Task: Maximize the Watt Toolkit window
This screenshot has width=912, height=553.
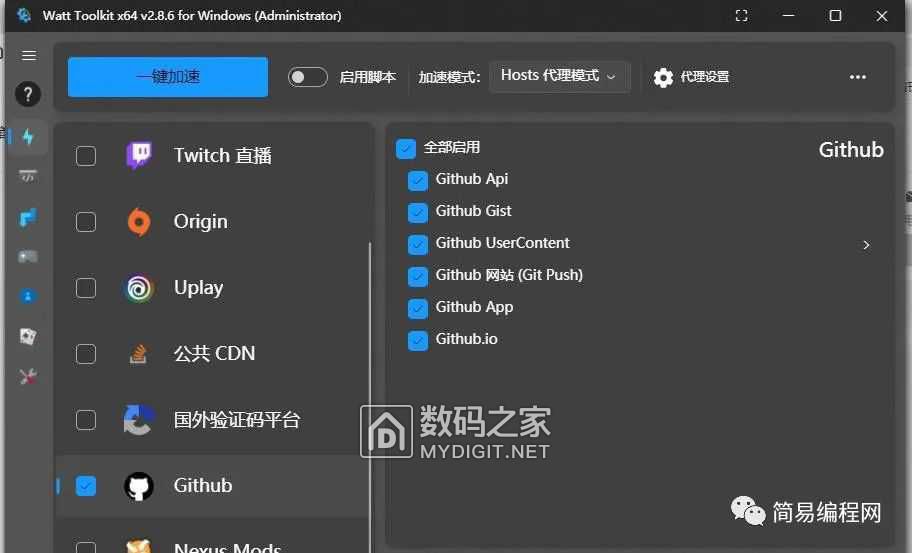Action: [x=835, y=16]
